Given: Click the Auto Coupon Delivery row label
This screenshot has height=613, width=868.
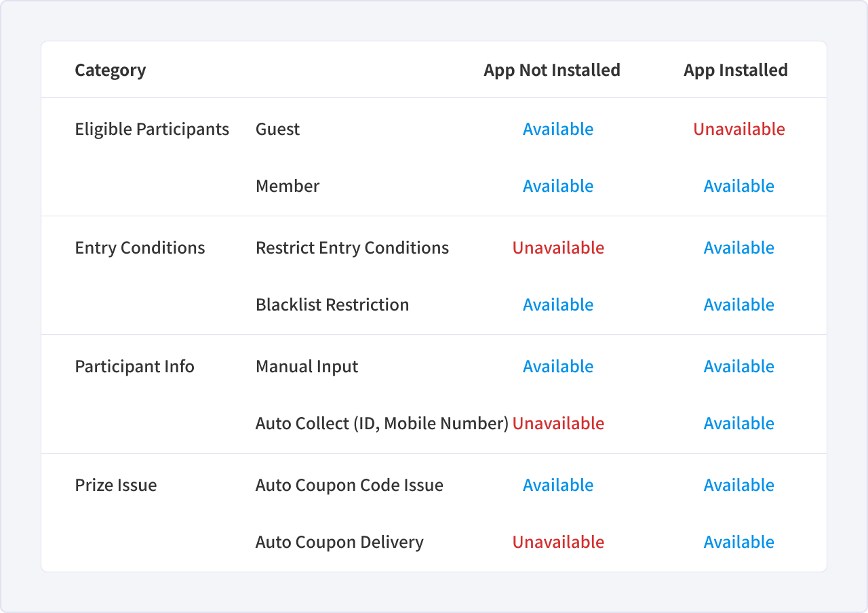Looking at the screenshot, I should (x=340, y=542).
